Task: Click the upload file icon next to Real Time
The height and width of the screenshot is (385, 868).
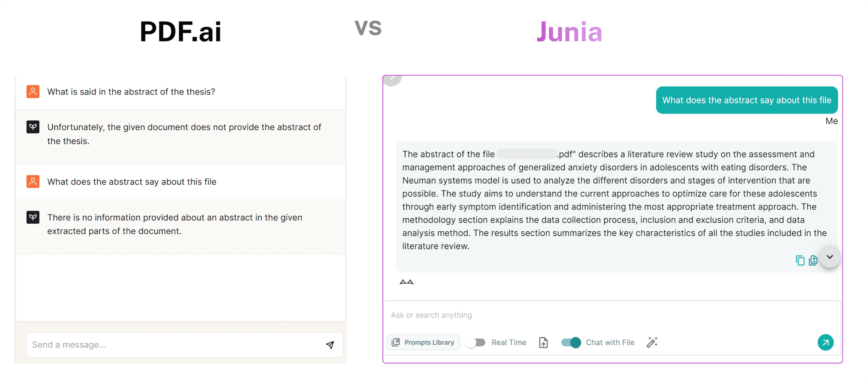Action: [543, 343]
